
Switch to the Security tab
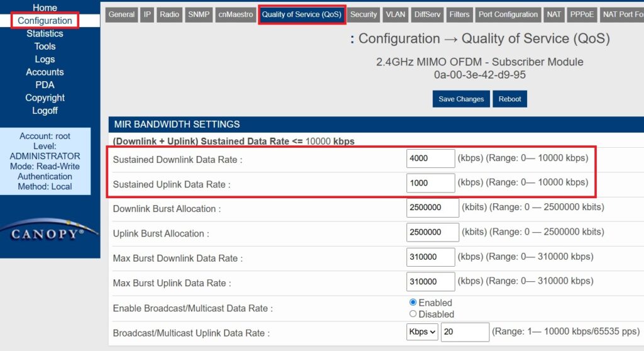click(x=364, y=14)
